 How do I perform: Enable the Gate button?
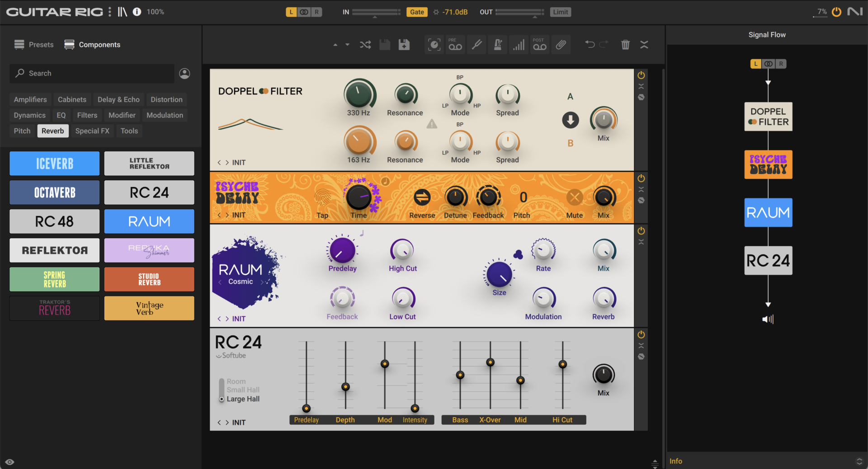[x=417, y=12]
